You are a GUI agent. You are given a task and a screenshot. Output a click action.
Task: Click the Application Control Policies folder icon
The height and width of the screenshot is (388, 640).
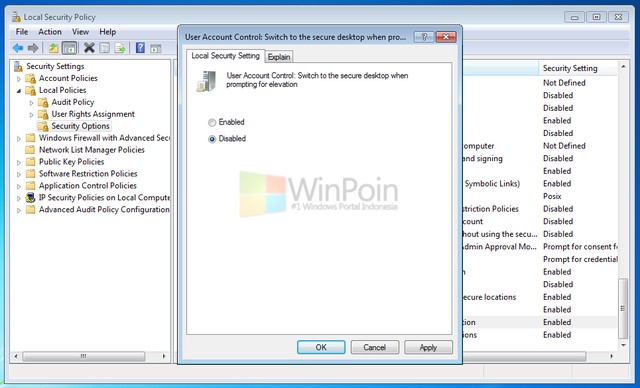tap(30, 186)
